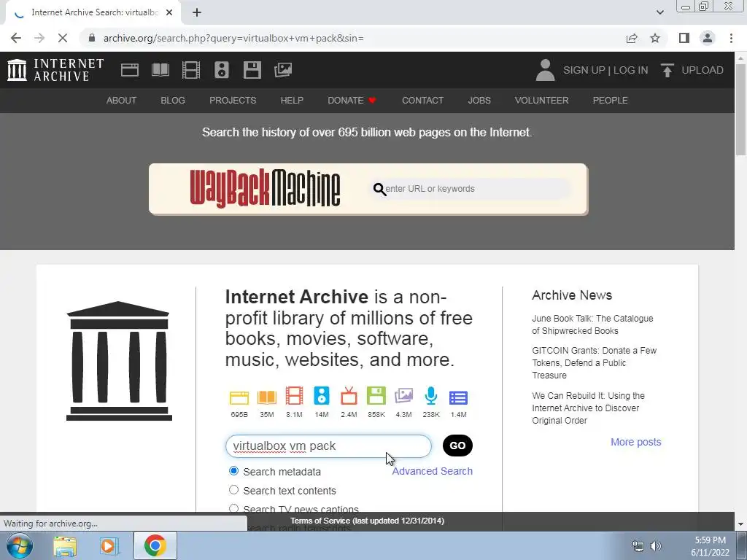Image resolution: width=747 pixels, height=560 pixels.
Task: Click the volume speaker tray icon
Action: (x=656, y=546)
